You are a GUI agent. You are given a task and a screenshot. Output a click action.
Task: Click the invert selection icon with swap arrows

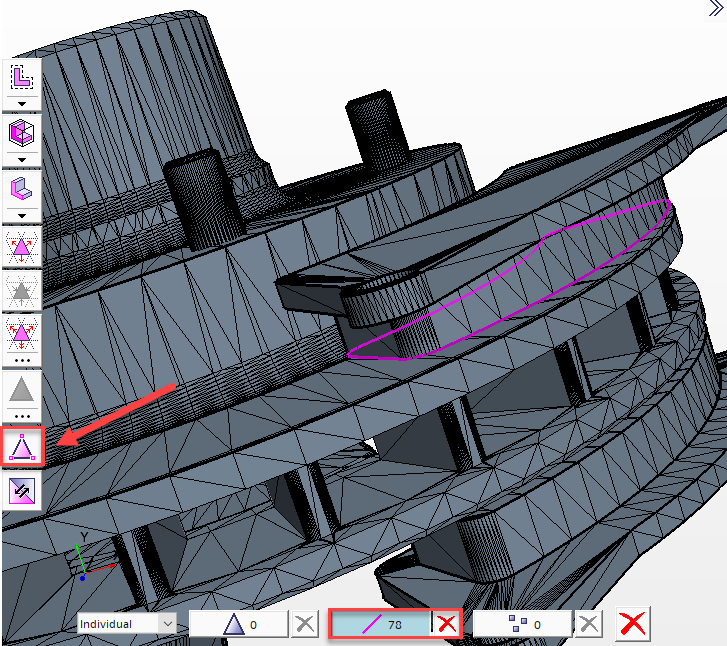tap(22, 491)
